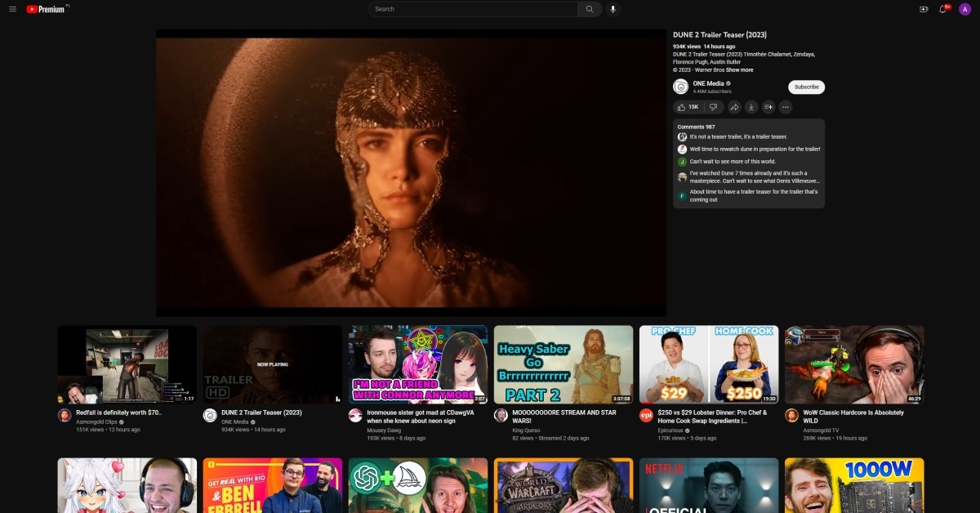The height and width of the screenshot is (513, 980).
Task: Open your account avatar menu
Action: pyautogui.click(x=964, y=9)
